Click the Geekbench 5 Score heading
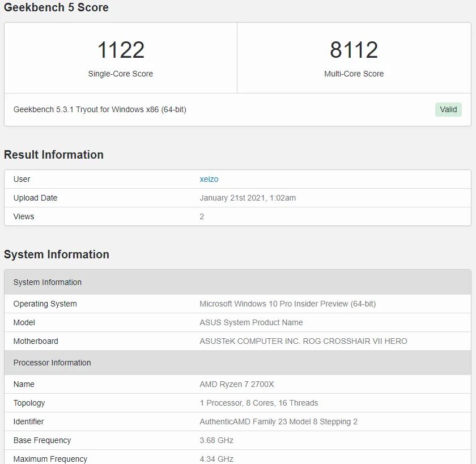The image size is (476, 464). click(56, 7)
